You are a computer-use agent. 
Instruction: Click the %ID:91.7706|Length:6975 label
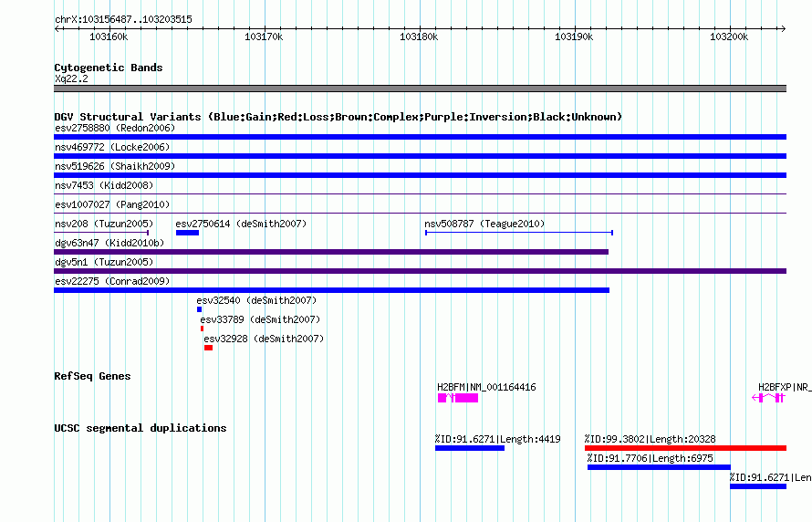[650, 458]
